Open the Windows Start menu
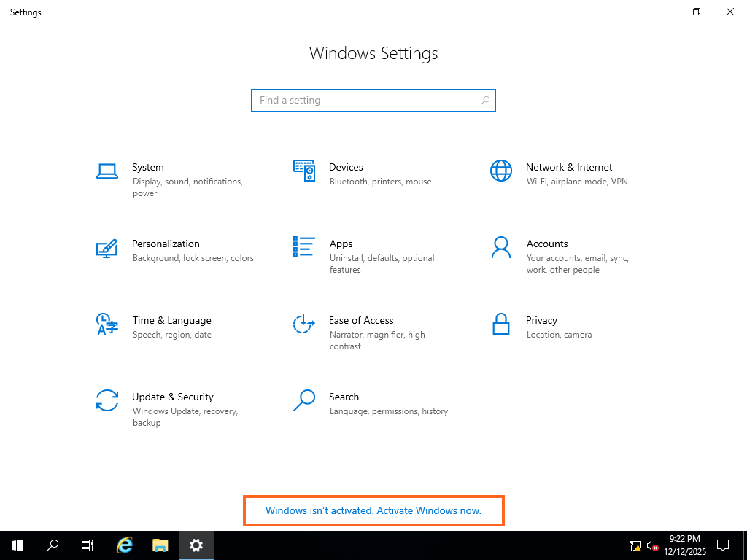The height and width of the screenshot is (560, 747). (x=18, y=545)
